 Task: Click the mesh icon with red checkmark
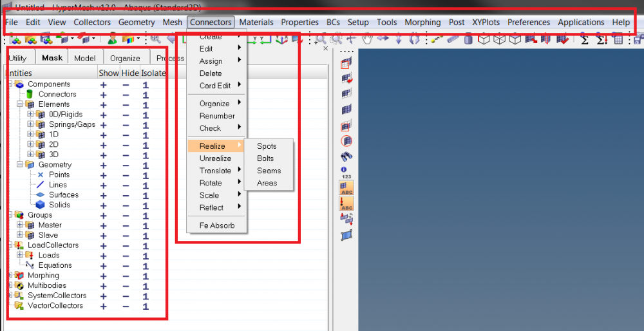[x=563, y=39]
